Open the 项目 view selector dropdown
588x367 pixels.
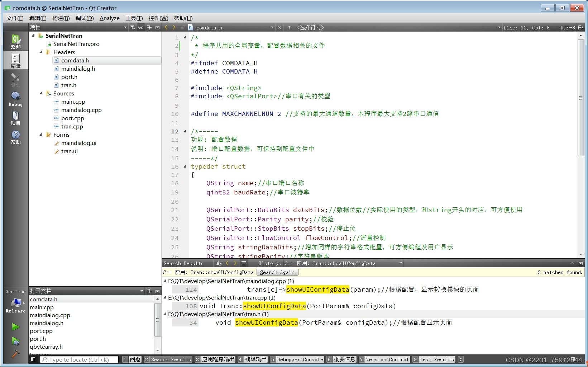(x=78, y=27)
